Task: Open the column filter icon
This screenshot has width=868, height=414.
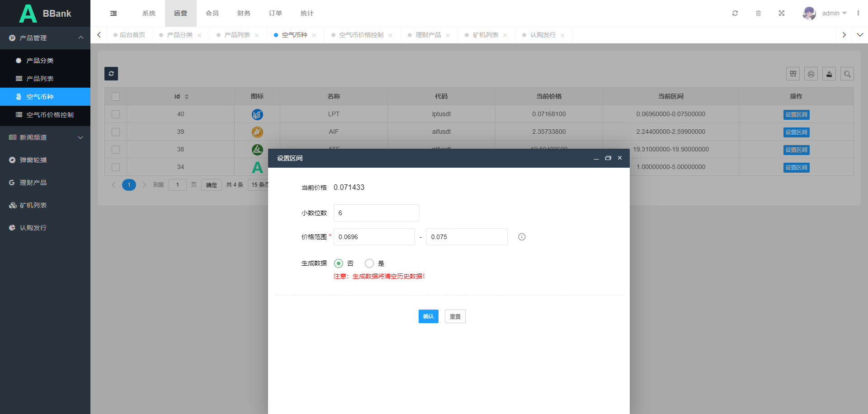Action: pyautogui.click(x=793, y=74)
